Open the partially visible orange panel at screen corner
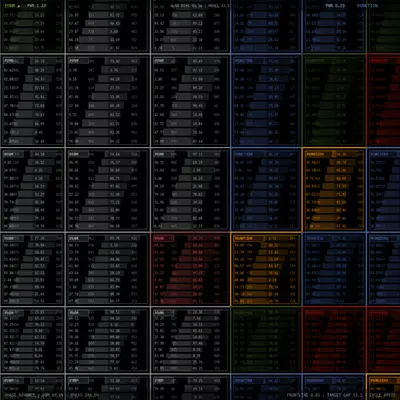 pos(383,387)
